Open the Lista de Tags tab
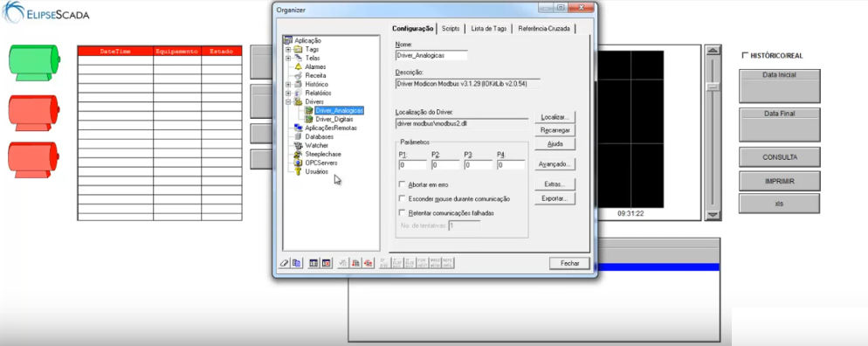 click(x=487, y=29)
